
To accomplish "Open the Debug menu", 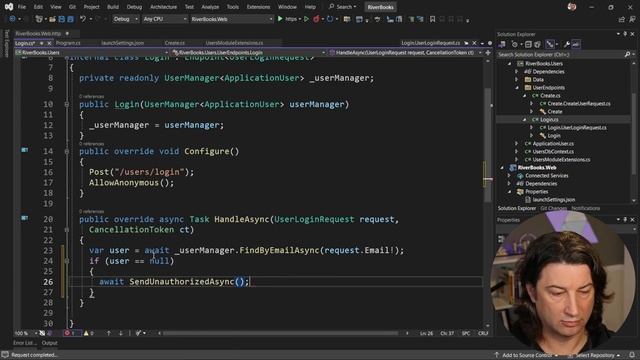I will pyautogui.click(x=134, y=7).
